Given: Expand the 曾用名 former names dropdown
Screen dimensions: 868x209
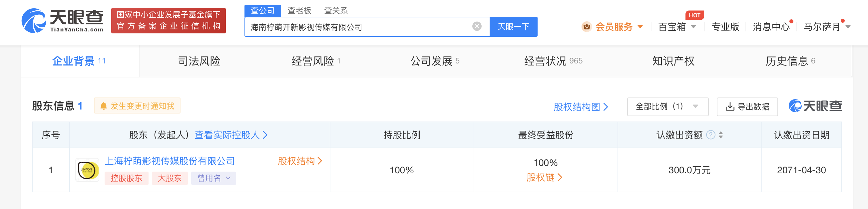Looking at the screenshot, I should click(x=214, y=178).
